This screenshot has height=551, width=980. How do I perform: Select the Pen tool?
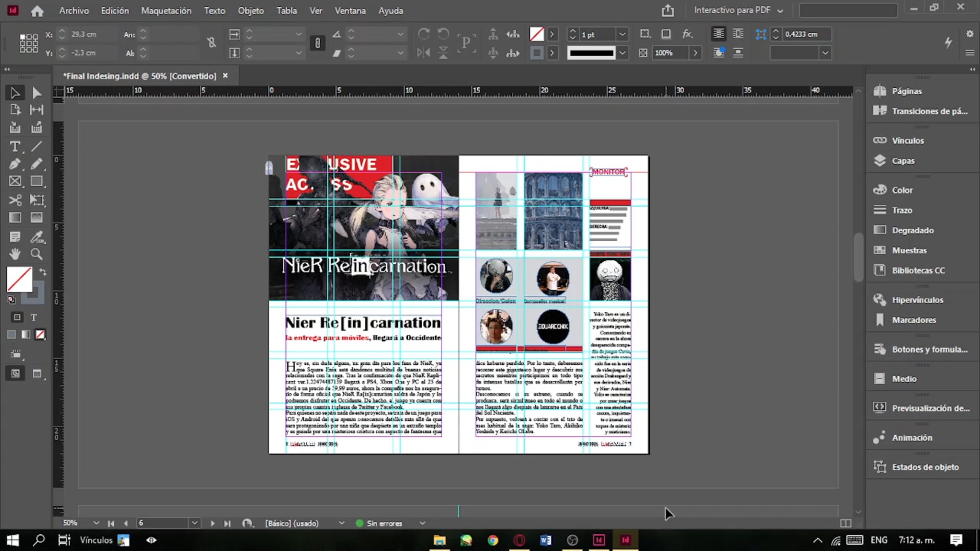(15, 164)
